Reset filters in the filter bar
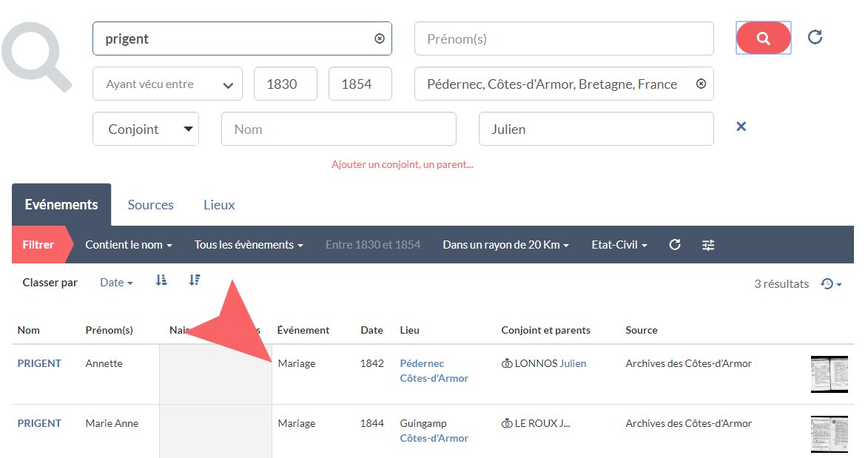Screen dimensions: 868x458 click(x=674, y=245)
